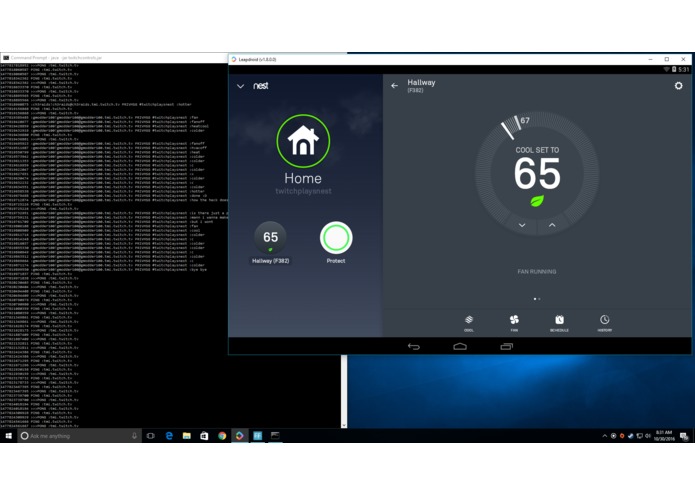Switch to Command Prompt on the taskbar
Image resolution: width=695 pixels, height=494 pixels.
tap(275, 436)
